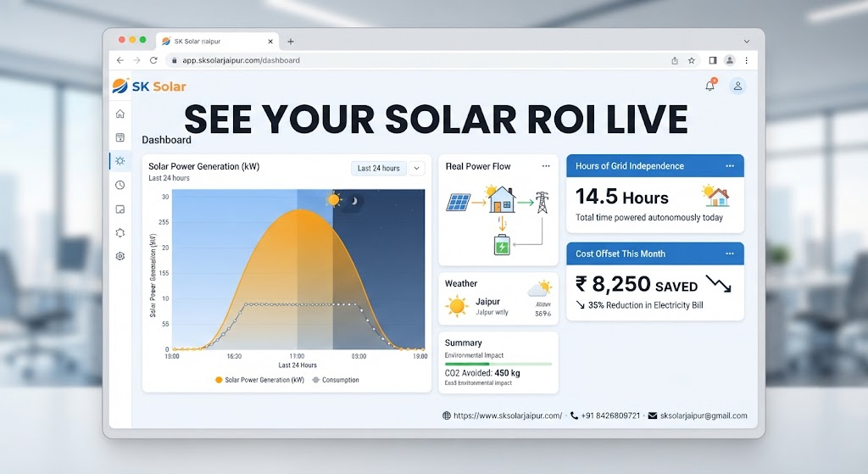Click the sunny house icon in Grid Independence
The height and width of the screenshot is (474, 868).
pyautogui.click(x=715, y=196)
